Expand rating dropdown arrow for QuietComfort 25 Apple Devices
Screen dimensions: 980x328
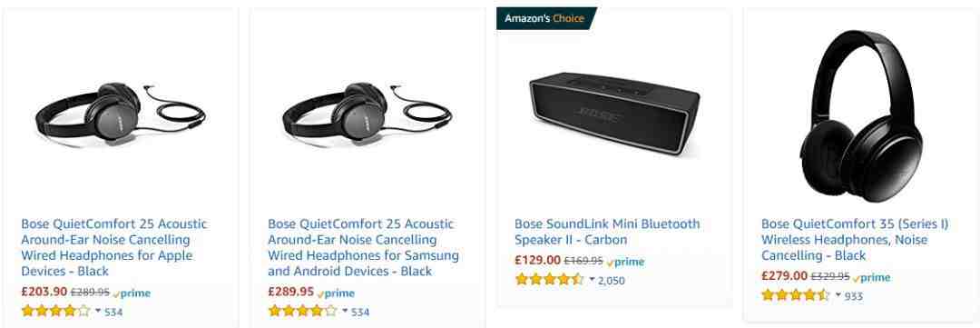click(x=98, y=311)
